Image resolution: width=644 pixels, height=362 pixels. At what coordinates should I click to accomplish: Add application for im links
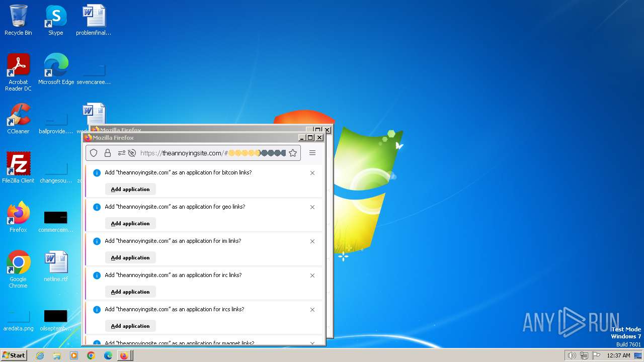pyautogui.click(x=130, y=257)
